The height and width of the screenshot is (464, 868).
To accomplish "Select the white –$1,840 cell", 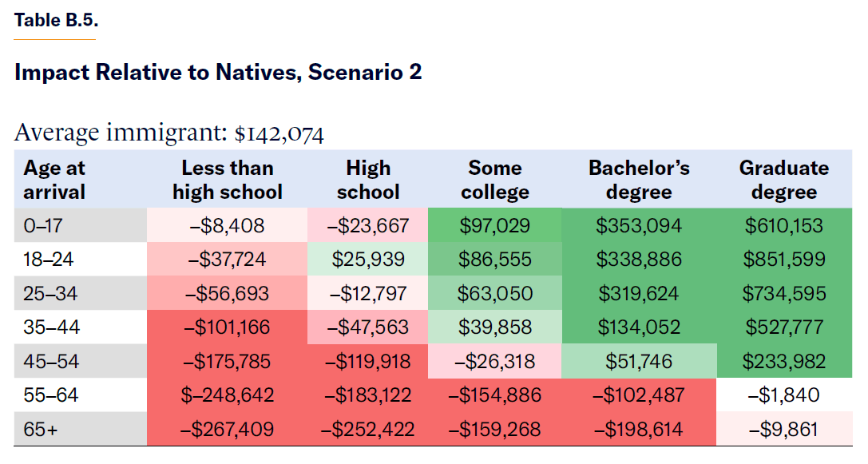I will point(784,395).
